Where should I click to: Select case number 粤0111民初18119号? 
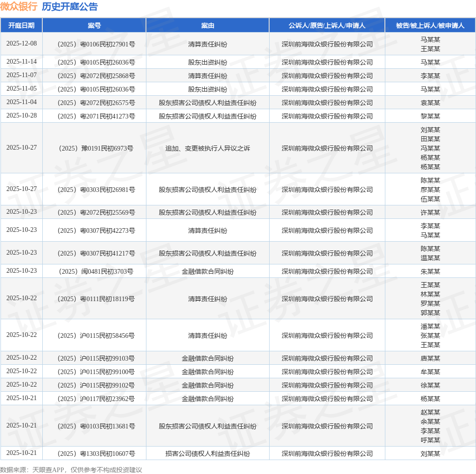click(96, 299)
